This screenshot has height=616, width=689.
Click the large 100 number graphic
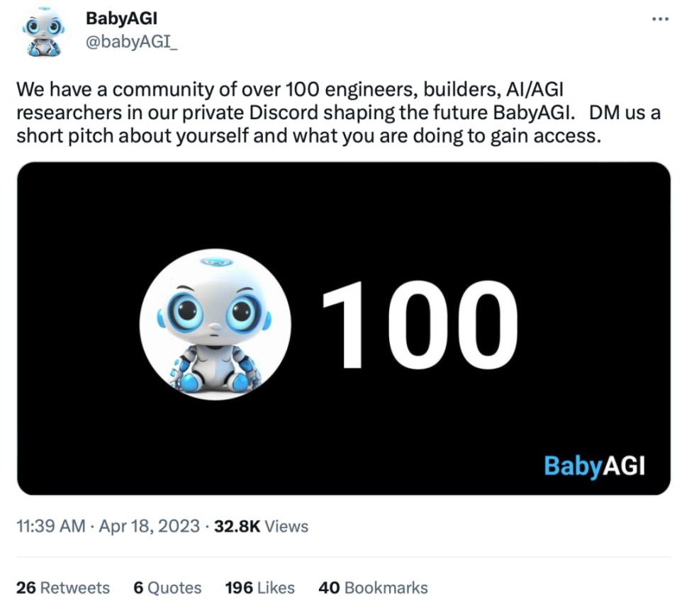(x=419, y=325)
